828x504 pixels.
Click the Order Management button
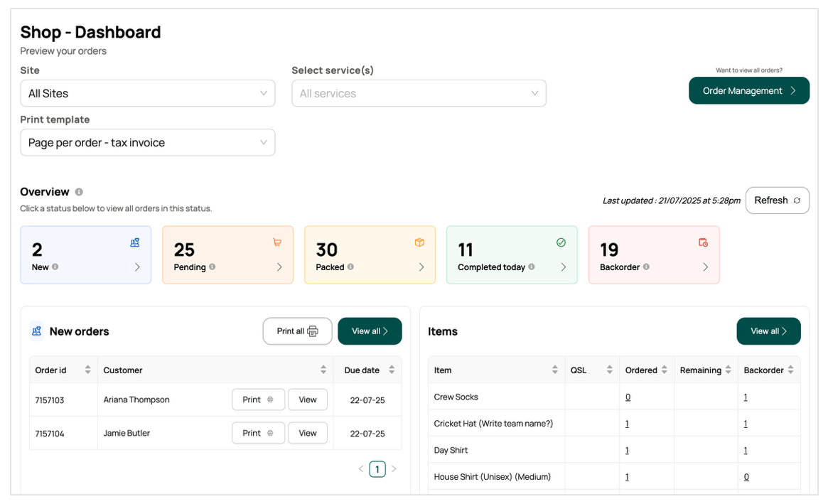pyautogui.click(x=748, y=91)
